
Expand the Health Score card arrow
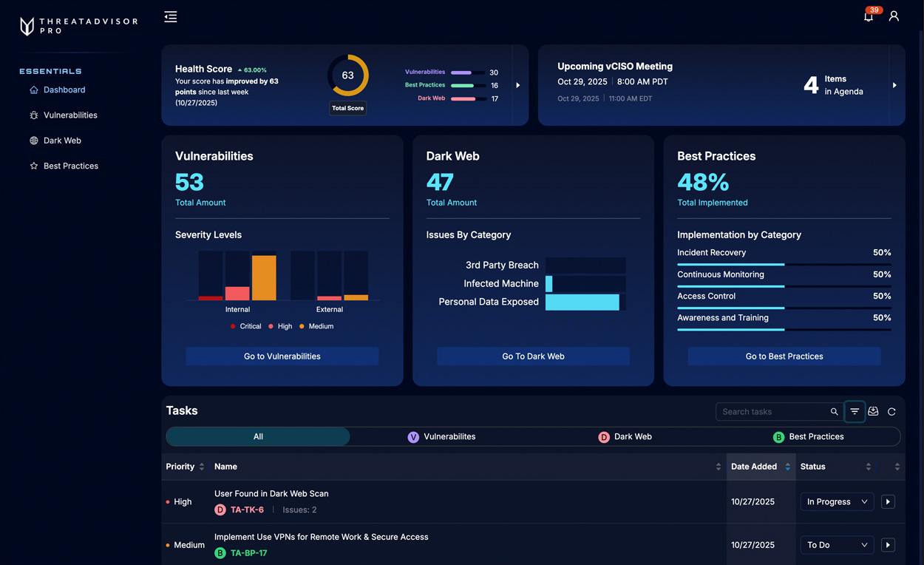point(517,85)
